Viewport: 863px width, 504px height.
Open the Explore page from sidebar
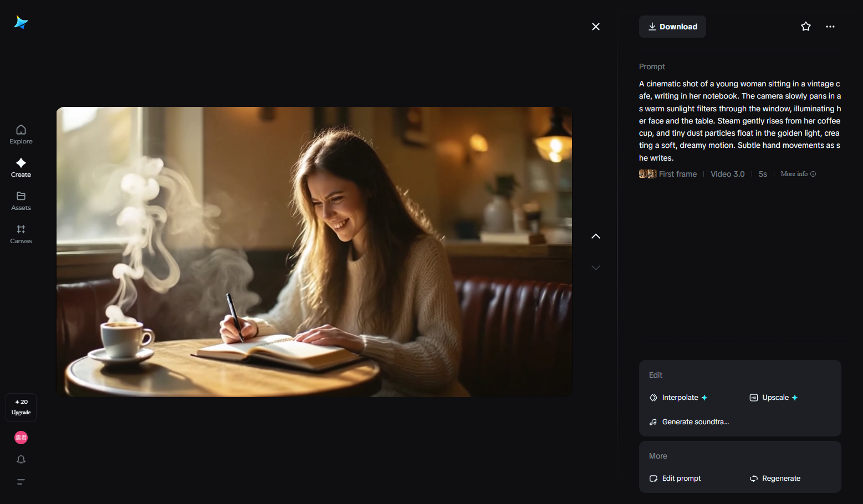[21, 135]
